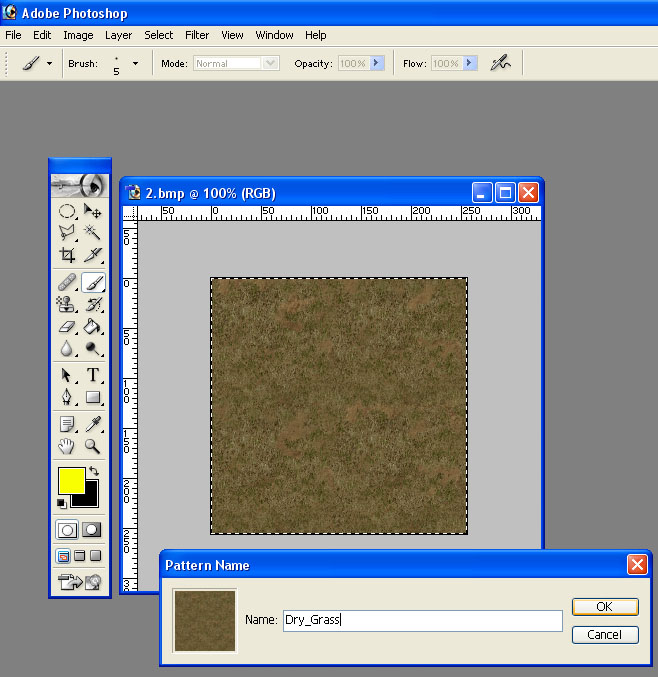Activate the Zoom magnifier tool

pyautogui.click(x=92, y=446)
